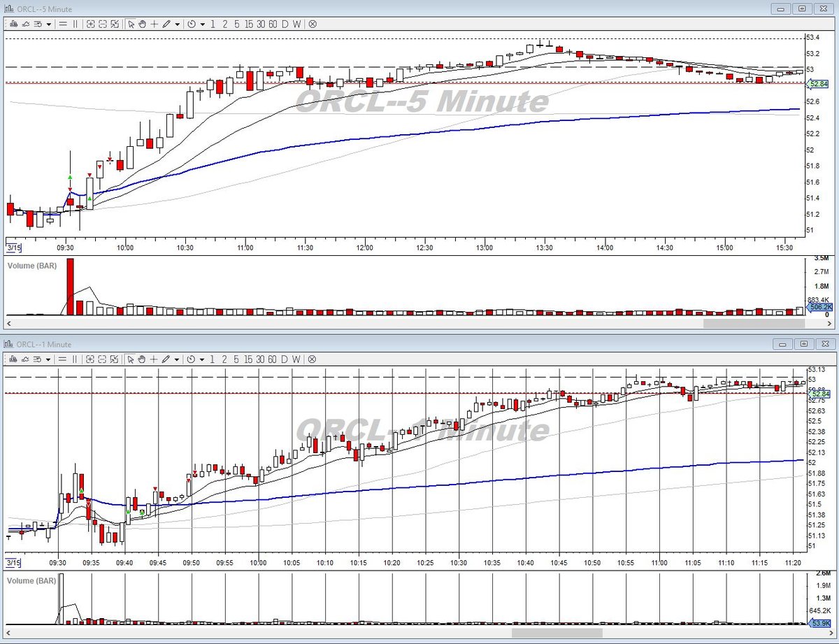Click left scroll arrow of 5 Minute chart
Image resolution: width=839 pixels, height=644 pixels.
pyautogui.click(x=10, y=324)
